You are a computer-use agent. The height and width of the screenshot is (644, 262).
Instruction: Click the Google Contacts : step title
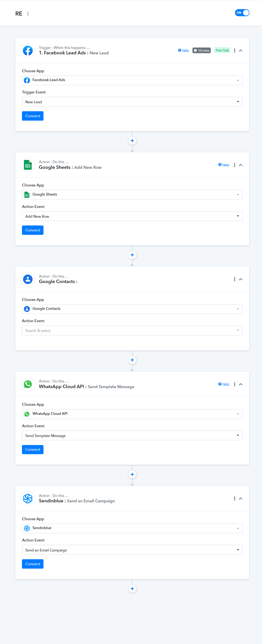click(x=58, y=282)
